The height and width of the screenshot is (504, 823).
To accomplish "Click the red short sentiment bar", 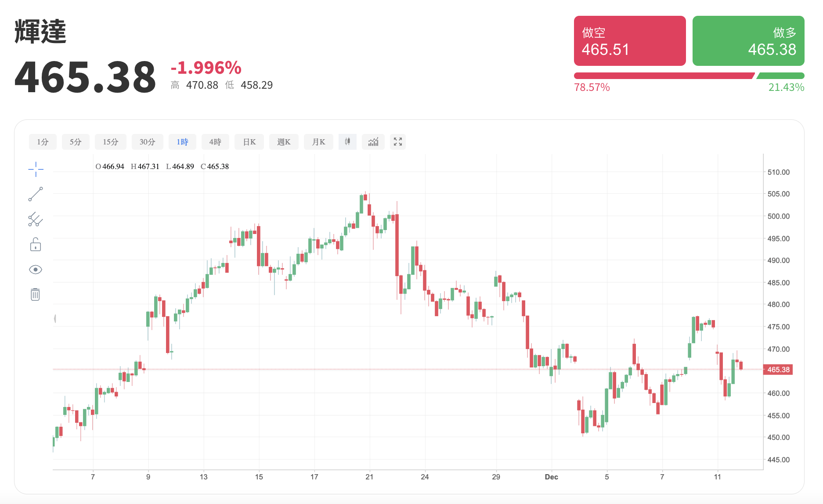I will coord(663,76).
